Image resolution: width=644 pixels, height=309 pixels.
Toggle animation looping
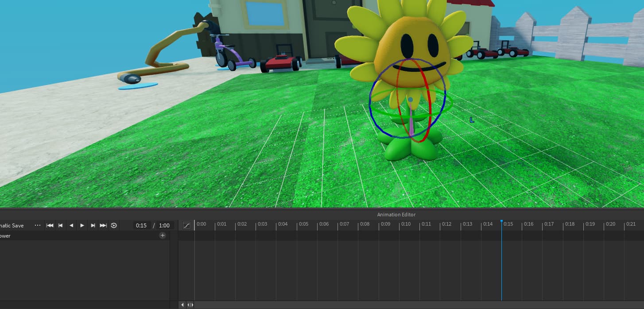(x=114, y=225)
